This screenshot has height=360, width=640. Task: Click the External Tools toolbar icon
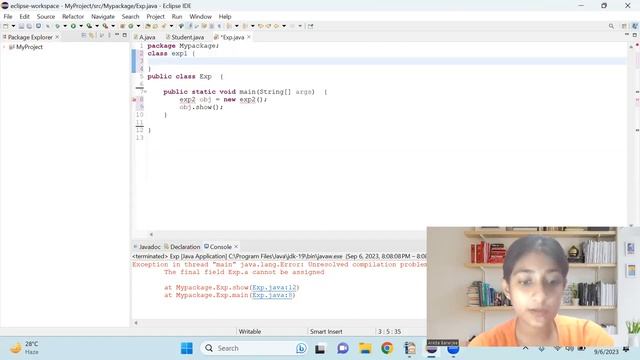(x=105, y=26)
